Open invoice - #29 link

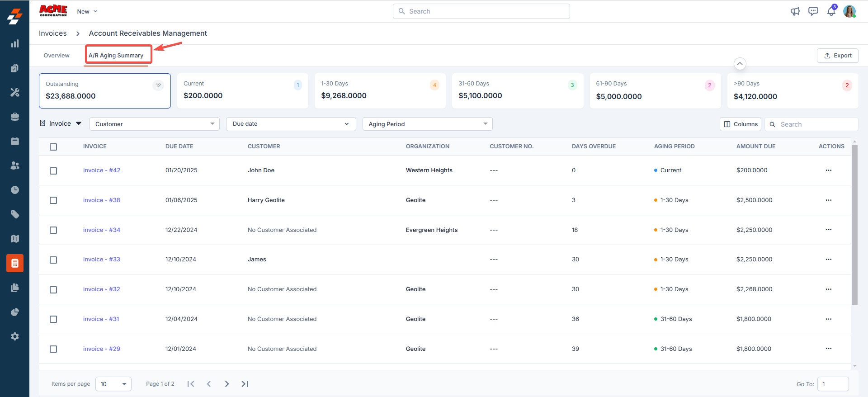102,349
